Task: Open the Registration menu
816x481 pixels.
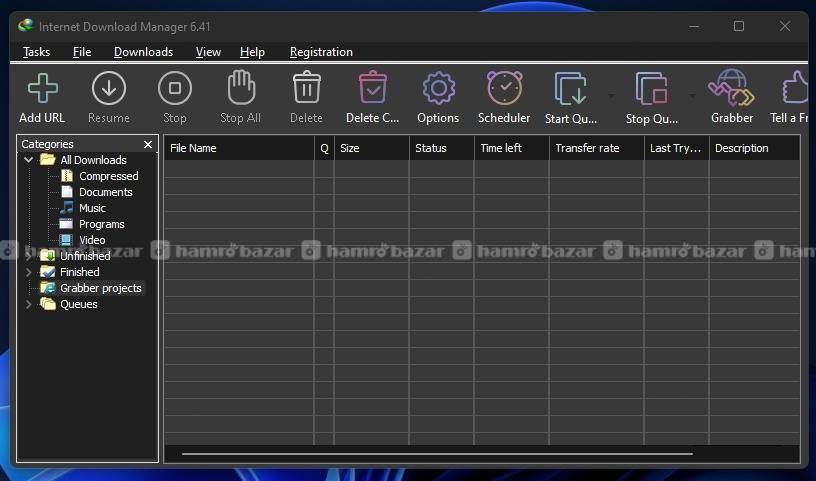Action: coord(321,52)
